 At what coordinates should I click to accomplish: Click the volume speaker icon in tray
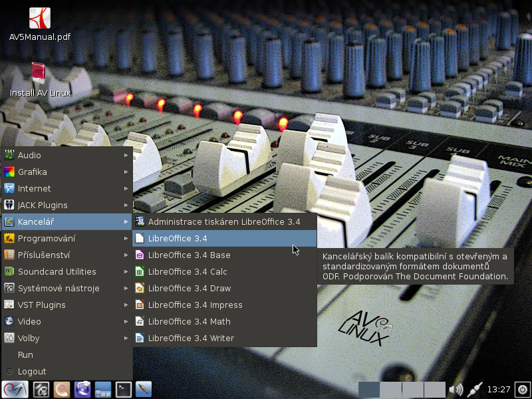(x=456, y=390)
